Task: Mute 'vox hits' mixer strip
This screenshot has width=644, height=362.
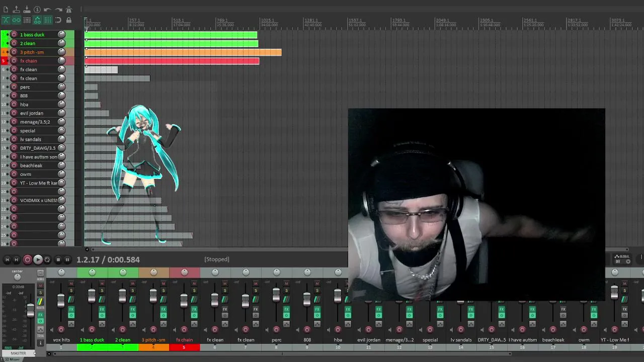Action: click(x=71, y=284)
